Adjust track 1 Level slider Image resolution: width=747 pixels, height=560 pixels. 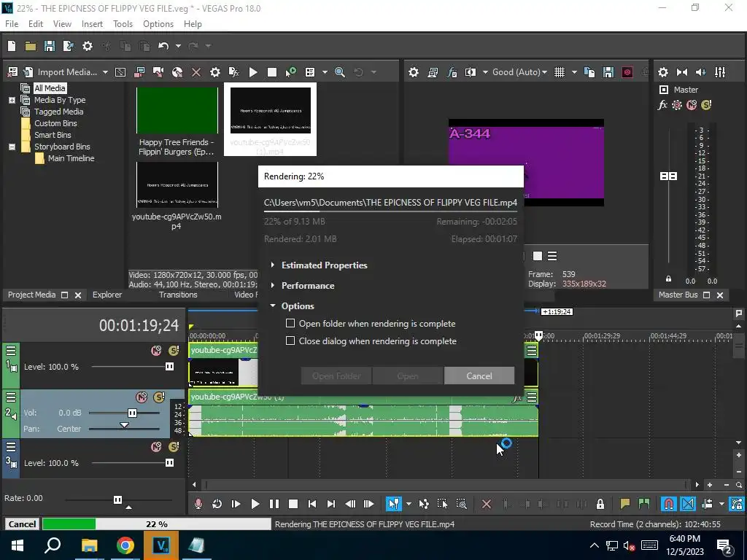coord(169,367)
